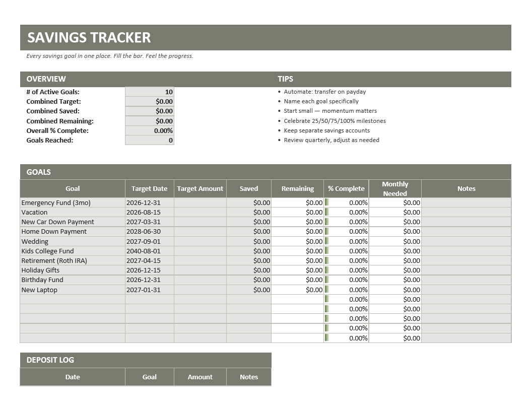Select the Holiday Gifts goal cell
This screenshot has width=532, height=411.
[73, 270]
